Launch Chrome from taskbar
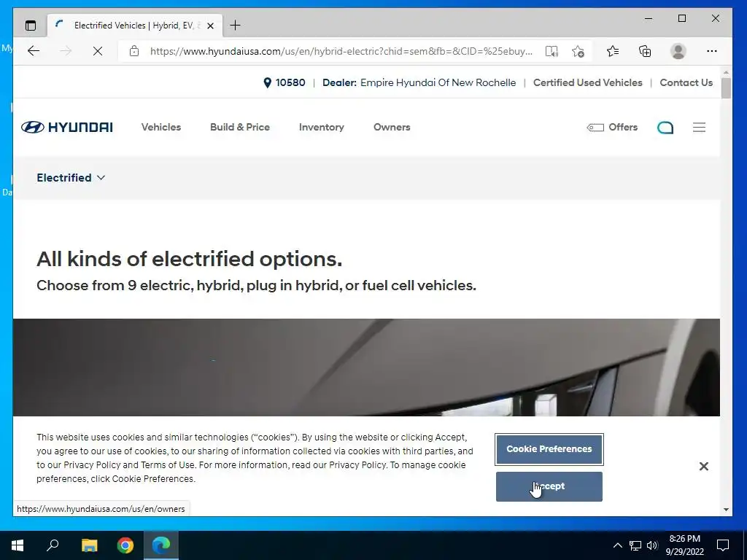The image size is (747, 560). coord(125,545)
